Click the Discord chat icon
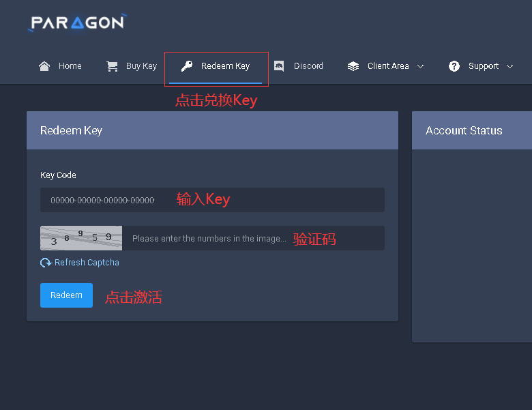Viewport: 532px width, 410px height. [279, 66]
